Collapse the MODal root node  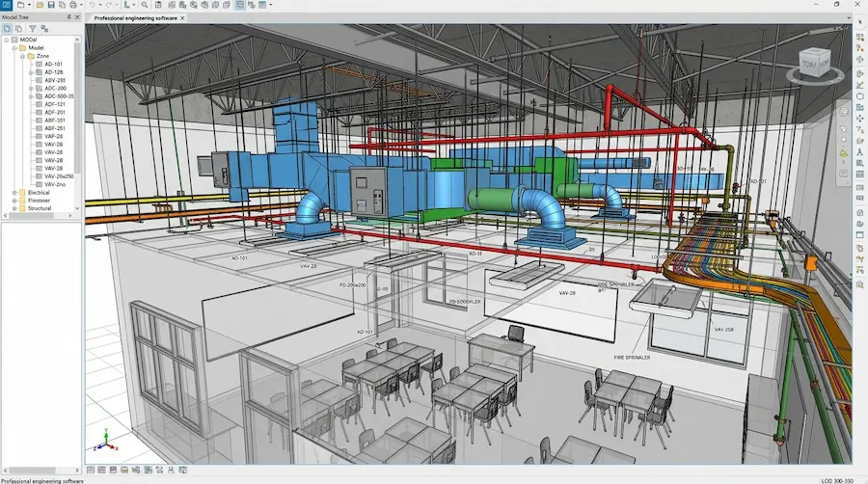(x=7, y=40)
